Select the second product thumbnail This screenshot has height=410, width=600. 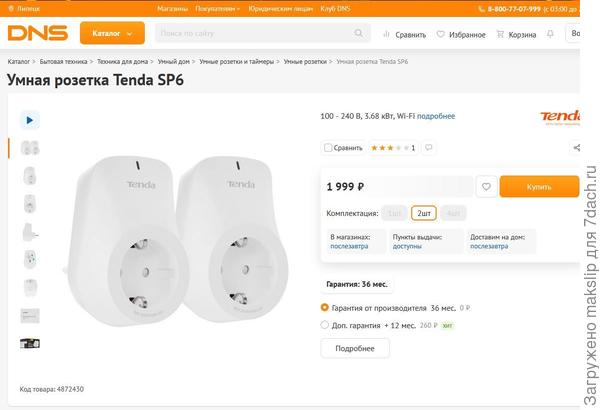click(x=30, y=176)
